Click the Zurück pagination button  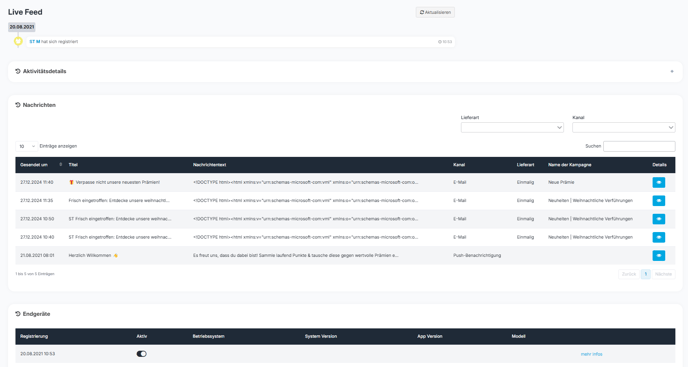coord(629,274)
